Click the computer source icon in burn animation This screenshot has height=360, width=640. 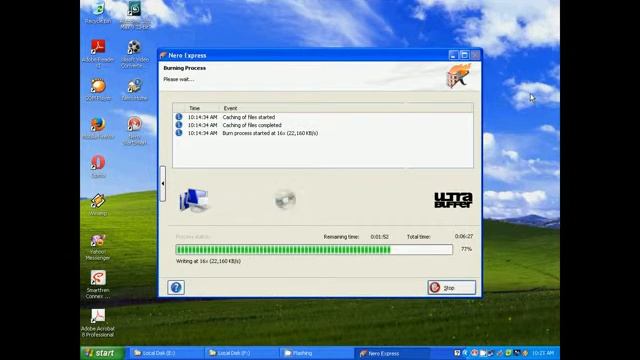pos(193,200)
